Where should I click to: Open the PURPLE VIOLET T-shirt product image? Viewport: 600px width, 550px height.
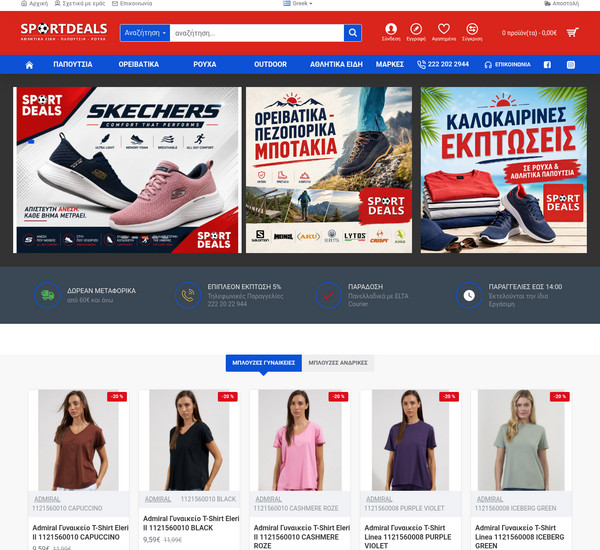click(x=410, y=440)
